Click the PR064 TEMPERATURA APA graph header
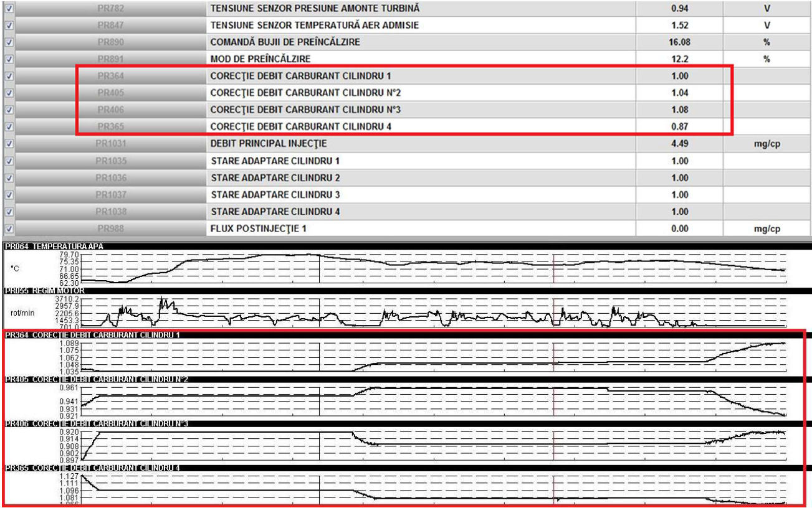Image resolution: width=812 pixels, height=513 pixels. (x=55, y=247)
